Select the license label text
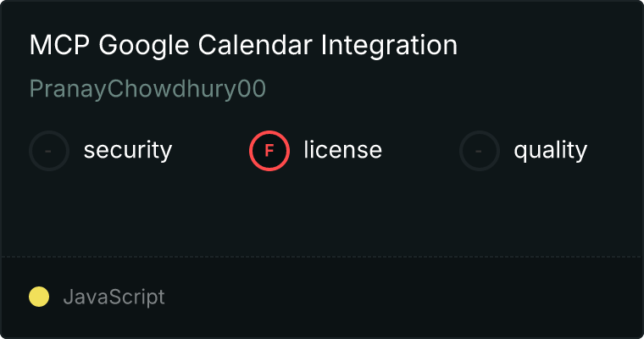 [x=342, y=151]
